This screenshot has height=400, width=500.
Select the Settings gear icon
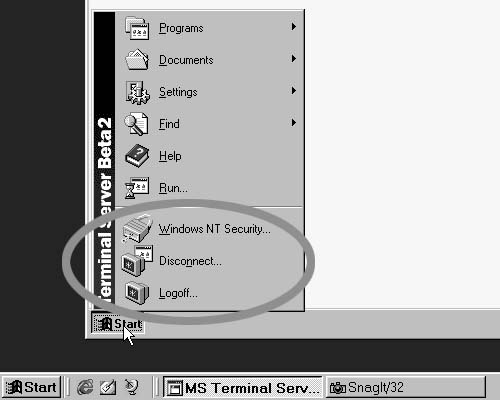point(137,92)
